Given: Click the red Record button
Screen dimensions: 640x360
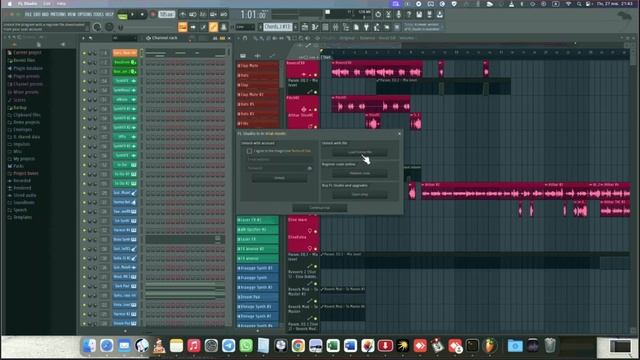Looking at the screenshot, I should click(x=153, y=14).
